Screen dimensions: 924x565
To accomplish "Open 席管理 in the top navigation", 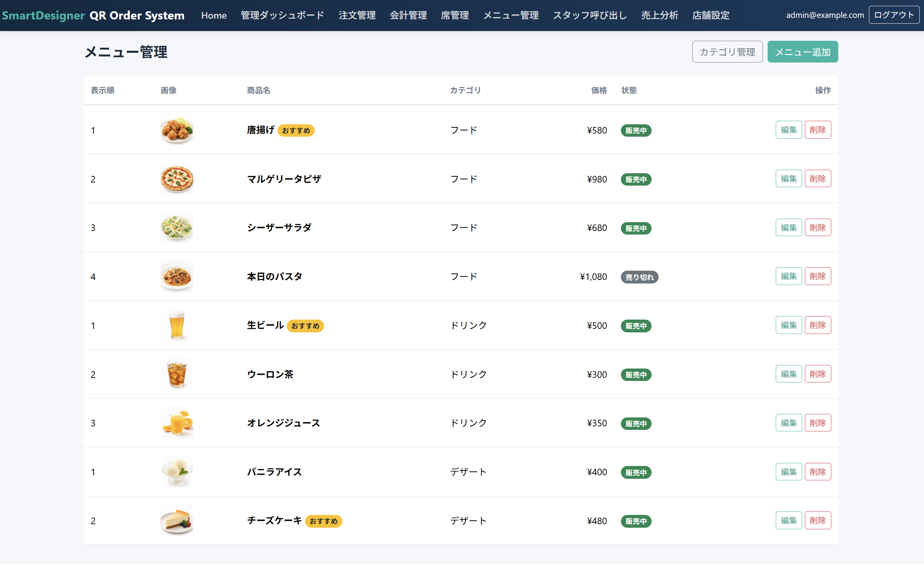I will coord(455,15).
